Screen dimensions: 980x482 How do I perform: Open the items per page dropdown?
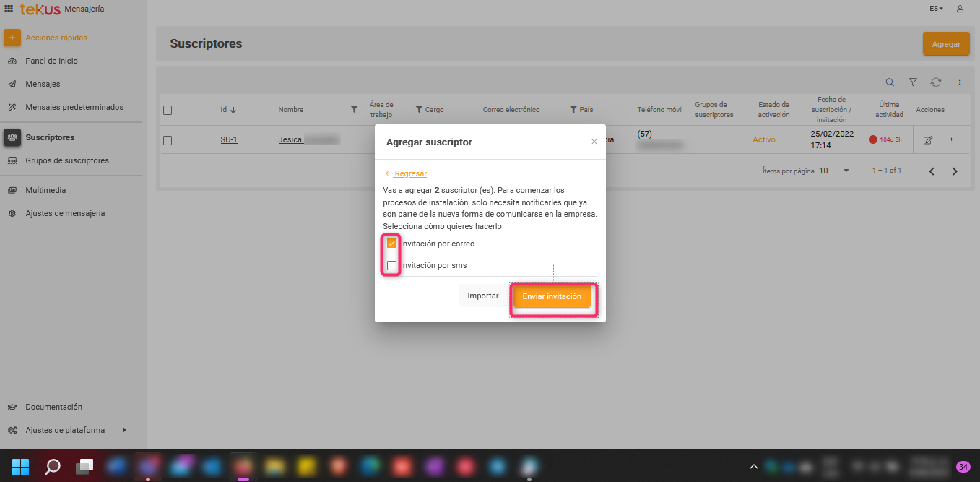(835, 171)
